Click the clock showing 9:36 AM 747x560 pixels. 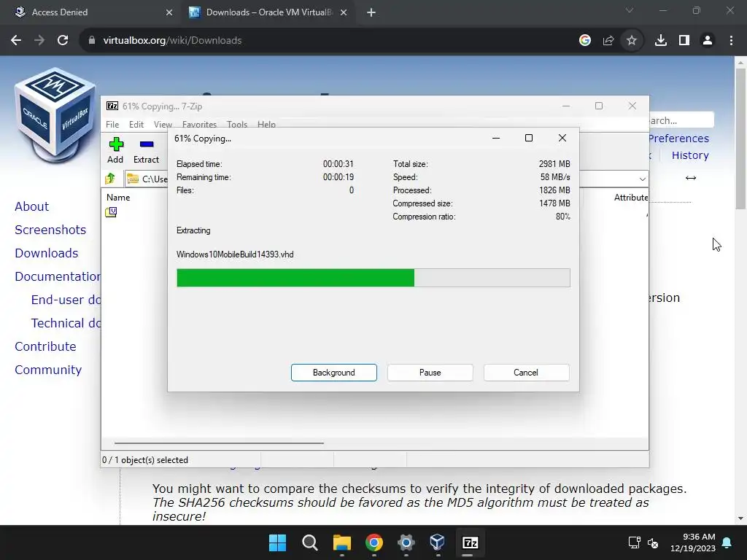click(699, 537)
